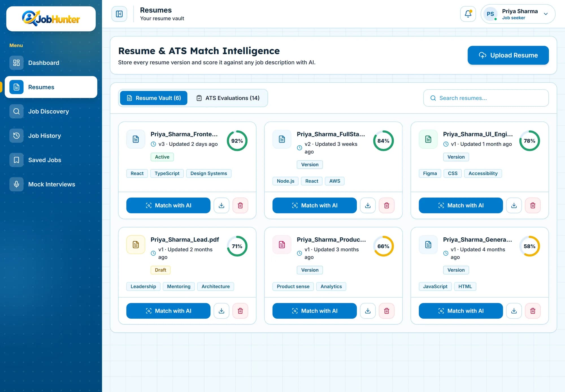Match with AI for Priya_Sharma_Lead.pdf
The width and height of the screenshot is (565, 392).
pos(168,311)
